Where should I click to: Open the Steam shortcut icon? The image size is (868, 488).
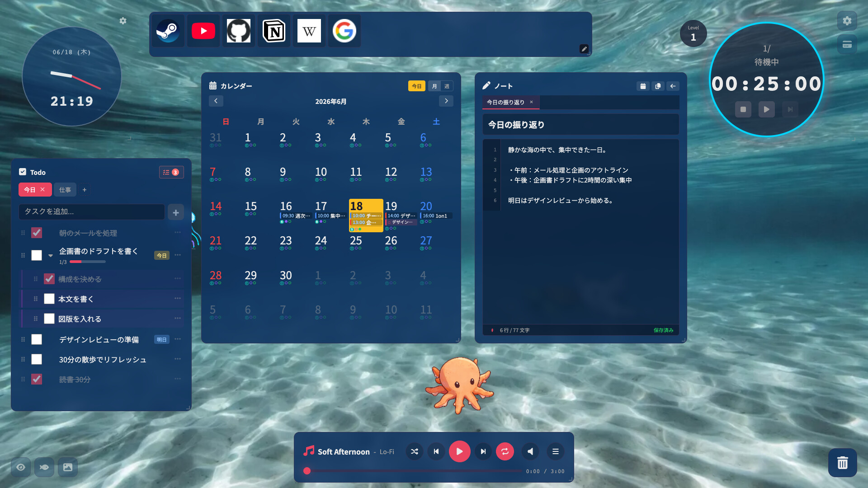[168, 31]
